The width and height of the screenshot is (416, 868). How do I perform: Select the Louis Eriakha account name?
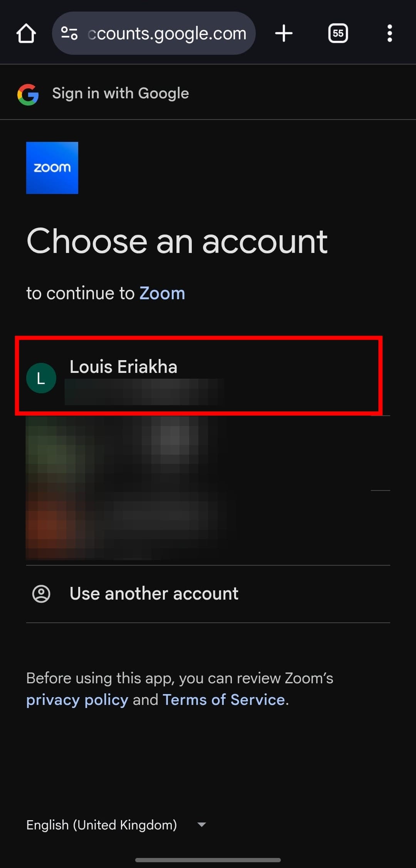pyautogui.click(x=123, y=367)
